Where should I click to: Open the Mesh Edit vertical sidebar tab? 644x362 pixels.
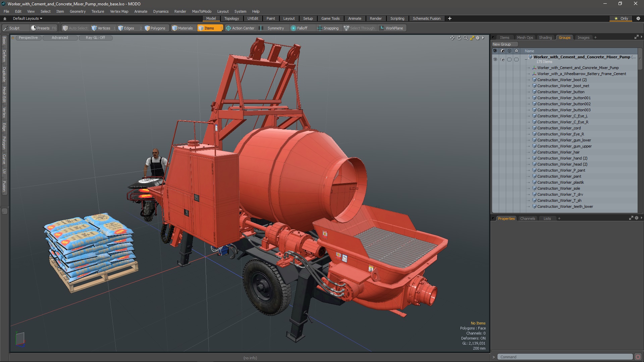(x=4, y=95)
